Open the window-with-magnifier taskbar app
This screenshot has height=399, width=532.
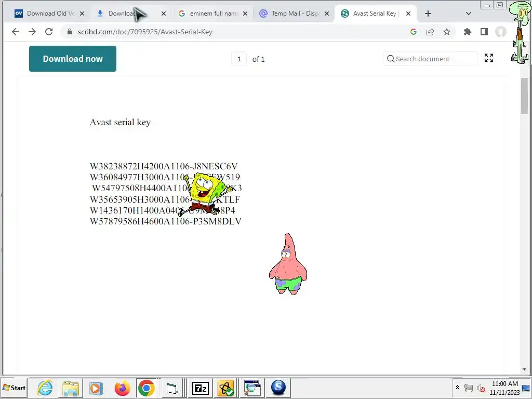(x=252, y=388)
